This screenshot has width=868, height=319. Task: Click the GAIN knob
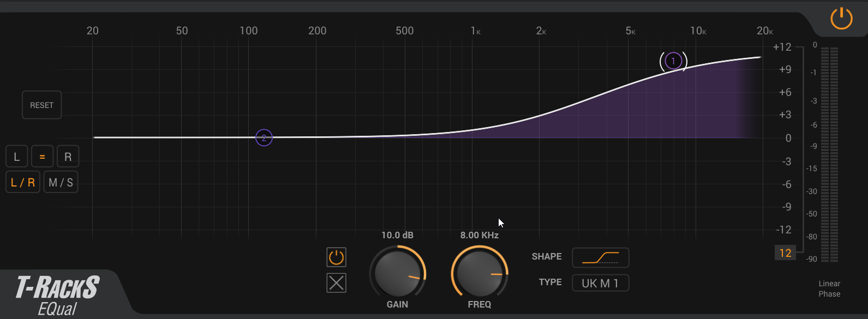[x=397, y=273]
